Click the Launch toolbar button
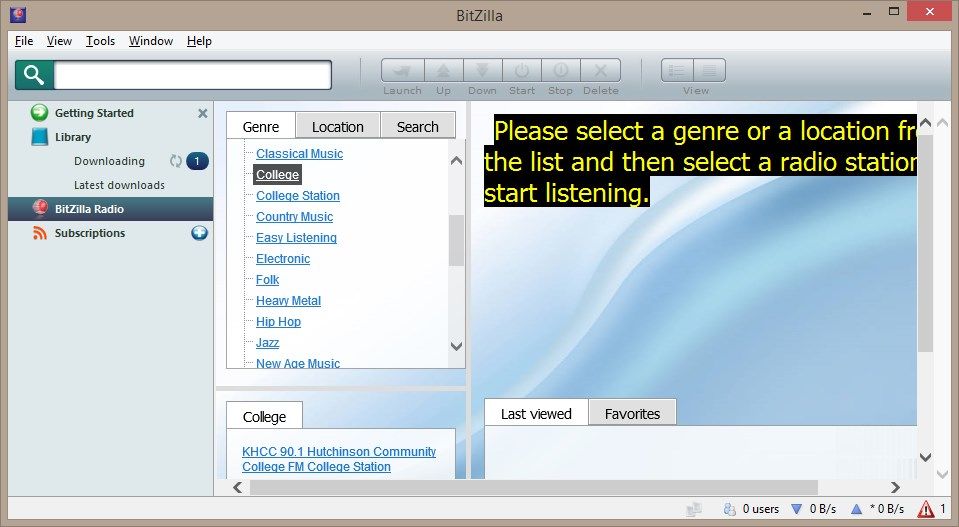959x527 pixels. (402, 70)
